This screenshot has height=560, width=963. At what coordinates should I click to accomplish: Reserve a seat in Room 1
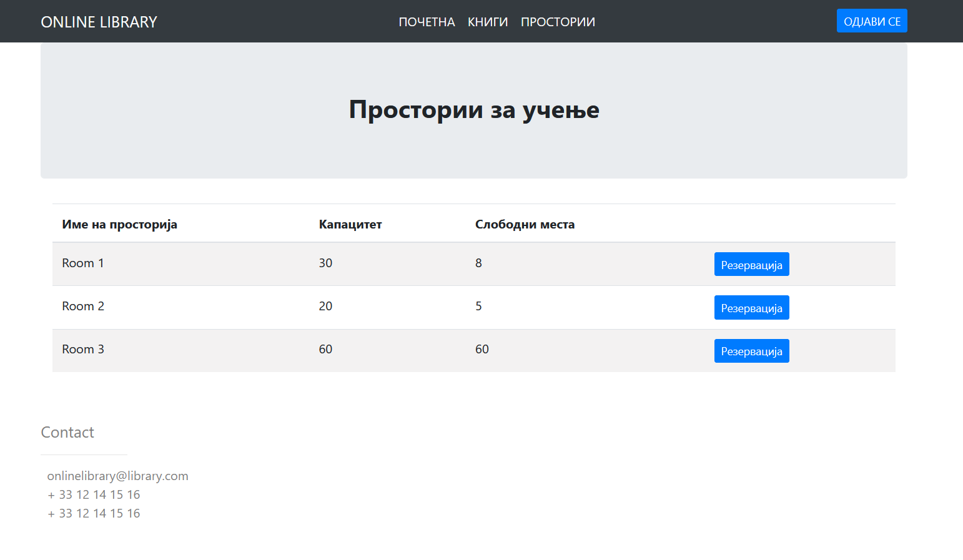click(751, 264)
